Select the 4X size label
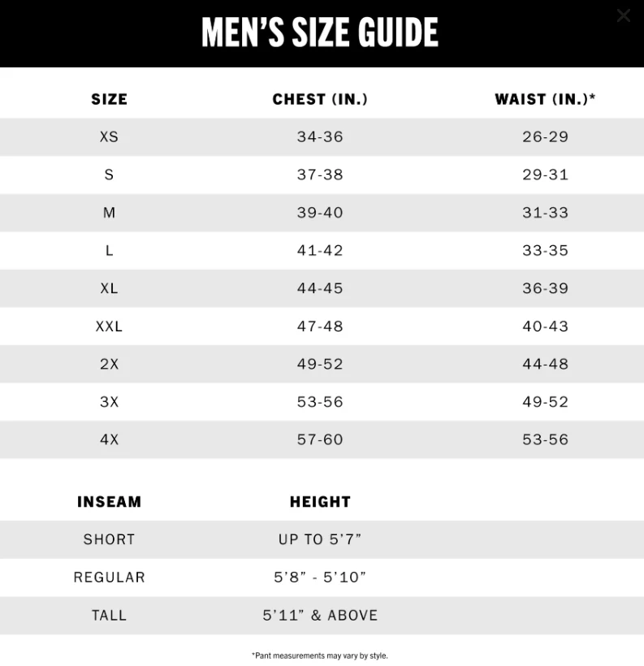644x666 pixels. click(x=109, y=439)
